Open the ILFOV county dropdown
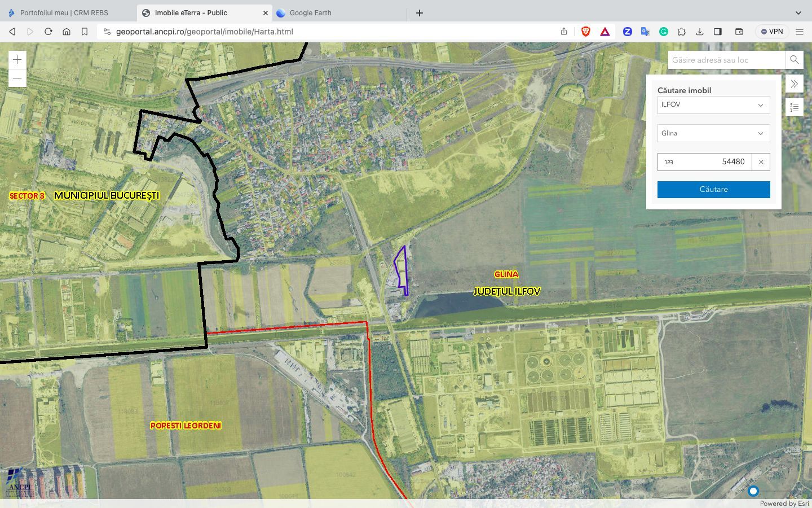812x508 pixels. point(713,105)
